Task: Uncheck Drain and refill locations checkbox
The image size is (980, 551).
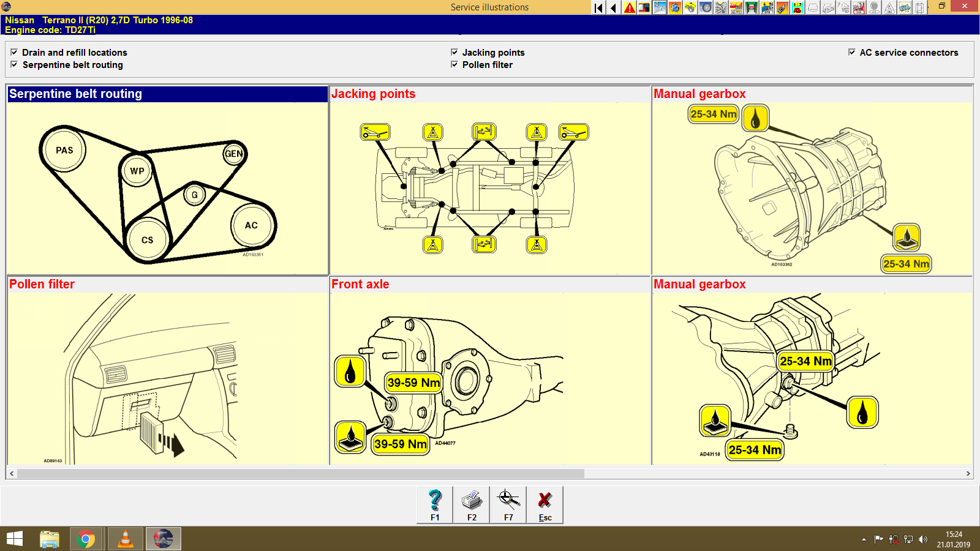Action: click(x=14, y=53)
